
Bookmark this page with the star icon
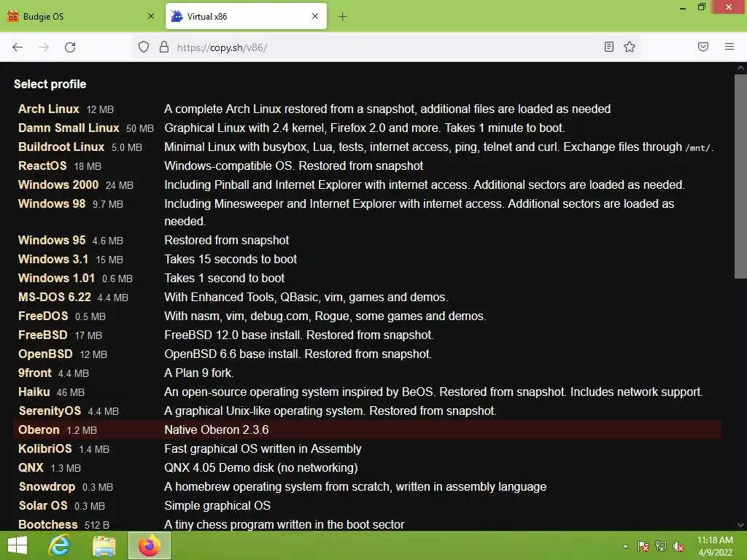pos(630,47)
